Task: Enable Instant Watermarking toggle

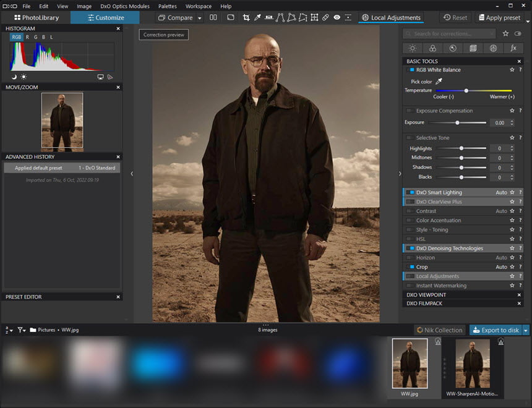Action: click(410, 286)
